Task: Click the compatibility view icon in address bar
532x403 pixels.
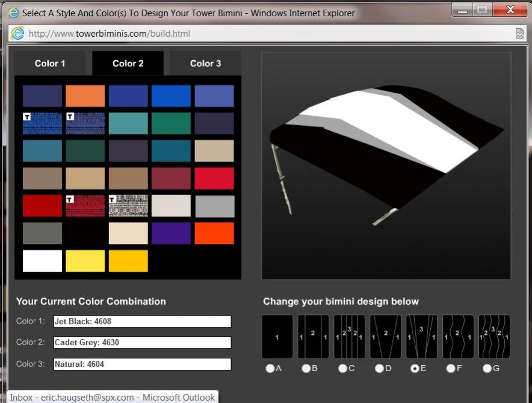Action: coord(519,34)
